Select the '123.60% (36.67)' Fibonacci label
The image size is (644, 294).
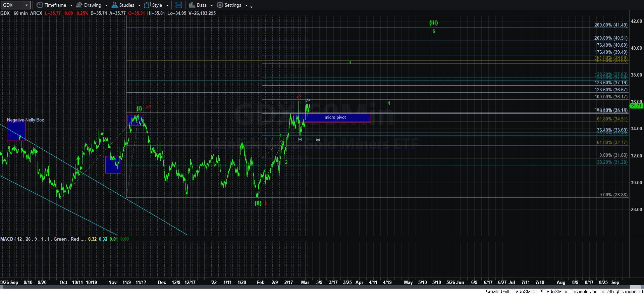pos(611,90)
